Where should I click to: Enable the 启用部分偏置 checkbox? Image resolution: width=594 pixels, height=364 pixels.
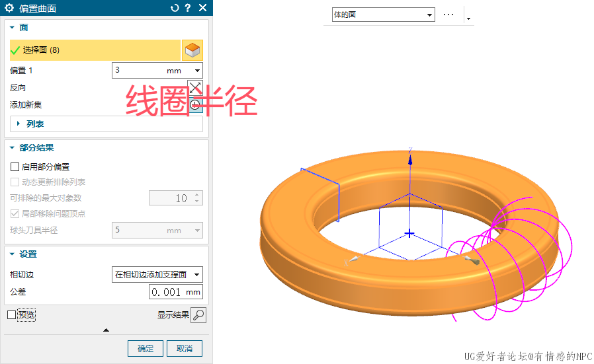coord(15,167)
